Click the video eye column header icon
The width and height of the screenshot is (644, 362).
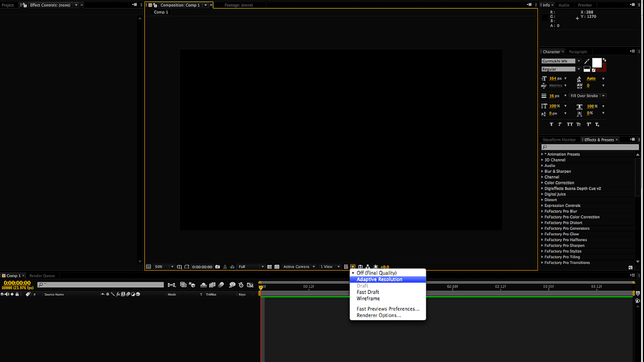click(x=3, y=294)
